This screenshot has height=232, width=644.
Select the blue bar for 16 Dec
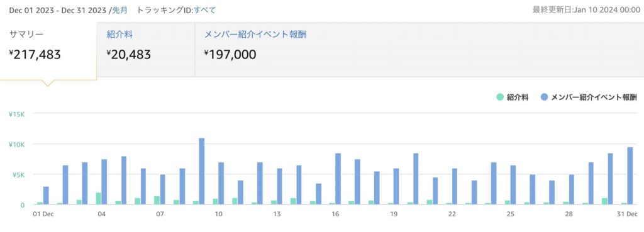click(x=338, y=179)
